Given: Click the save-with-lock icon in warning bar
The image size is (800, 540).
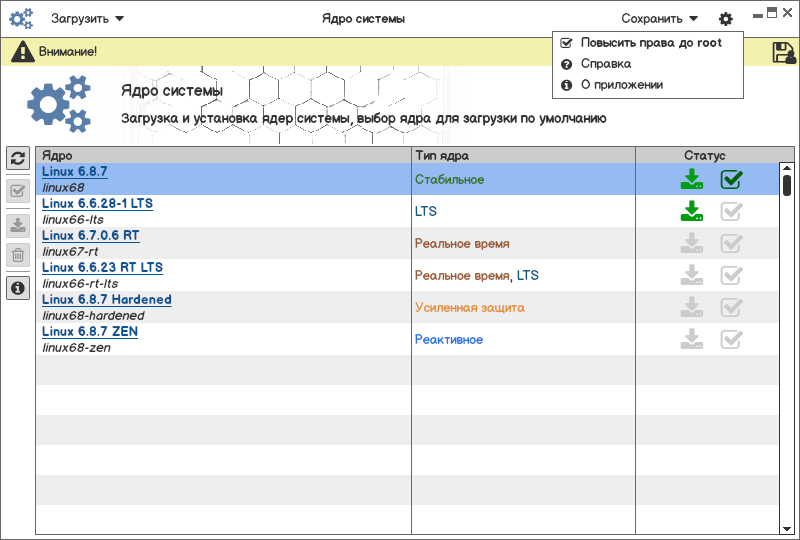Looking at the screenshot, I should (x=784, y=53).
